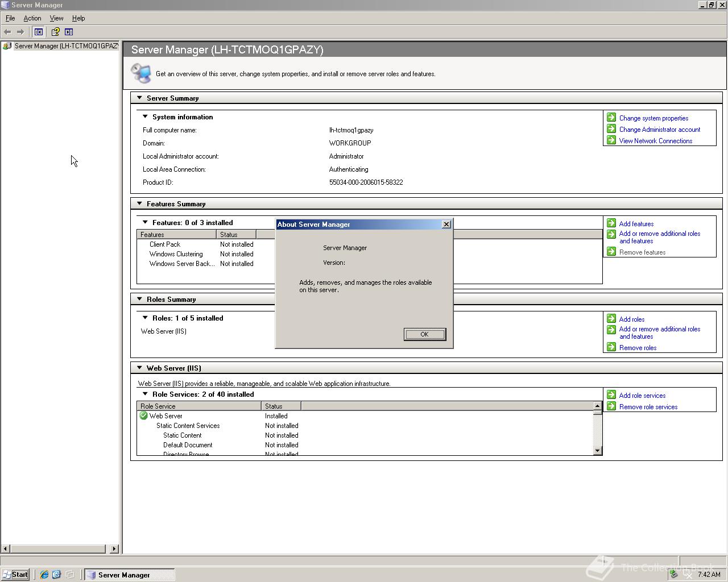Image resolution: width=728 pixels, height=582 pixels.
Task: Click the Change Administrator account link
Action: point(660,130)
